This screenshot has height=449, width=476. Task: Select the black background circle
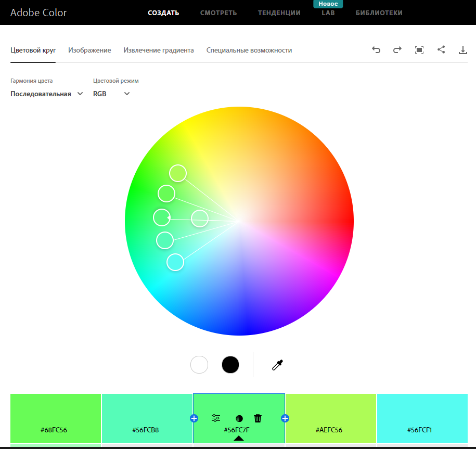pos(230,365)
